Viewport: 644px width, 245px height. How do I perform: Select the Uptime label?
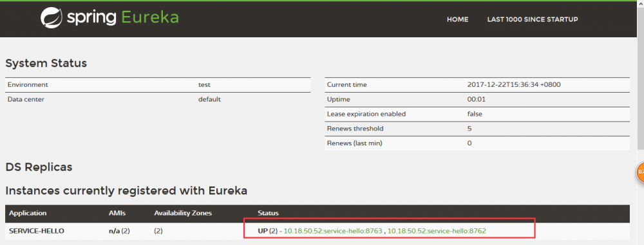[x=339, y=99]
